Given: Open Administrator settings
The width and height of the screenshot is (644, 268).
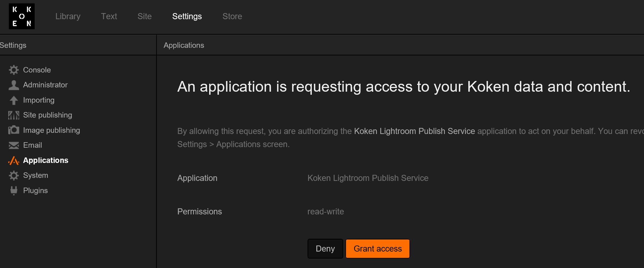Looking at the screenshot, I should (x=45, y=85).
